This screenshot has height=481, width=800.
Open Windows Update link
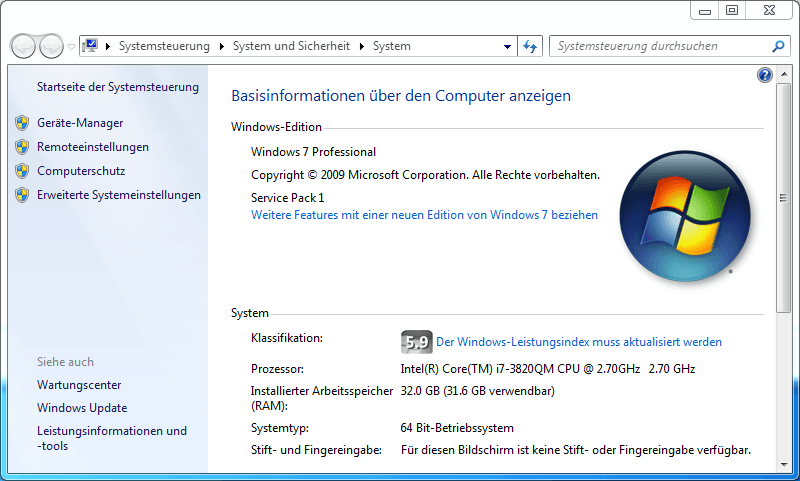82,408
